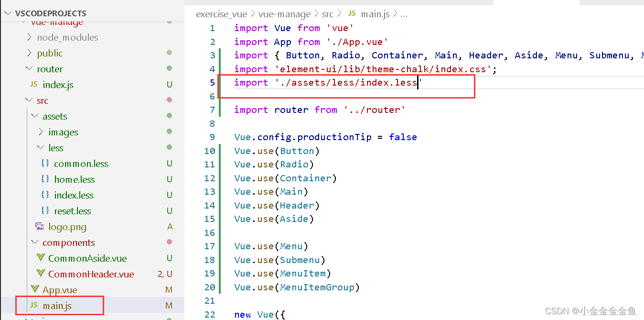Expand the node_modules folder chevron
Image resolution: width=644 pixels, height=320 pixels.
pos(30,37)
